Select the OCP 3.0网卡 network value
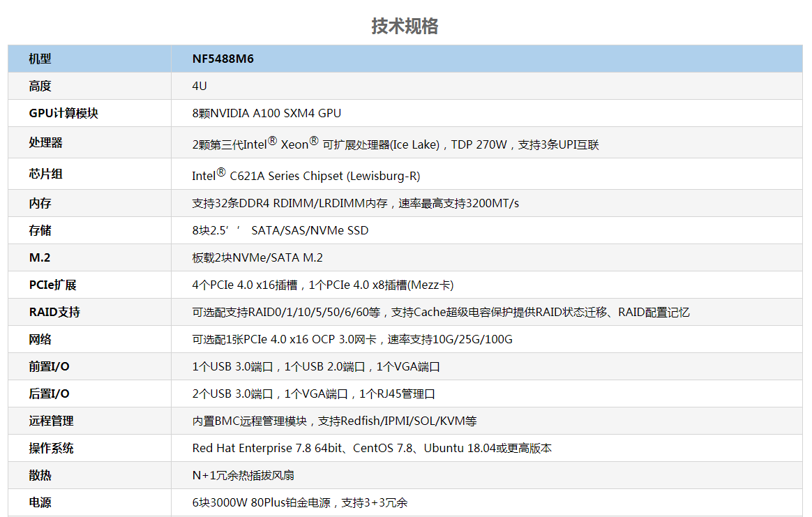This screenshot has height=517, width=812. click(x=352, y=339)
